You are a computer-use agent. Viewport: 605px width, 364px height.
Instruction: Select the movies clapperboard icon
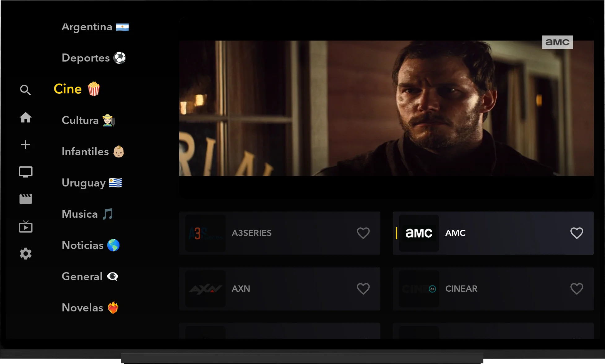pos(26,199)
